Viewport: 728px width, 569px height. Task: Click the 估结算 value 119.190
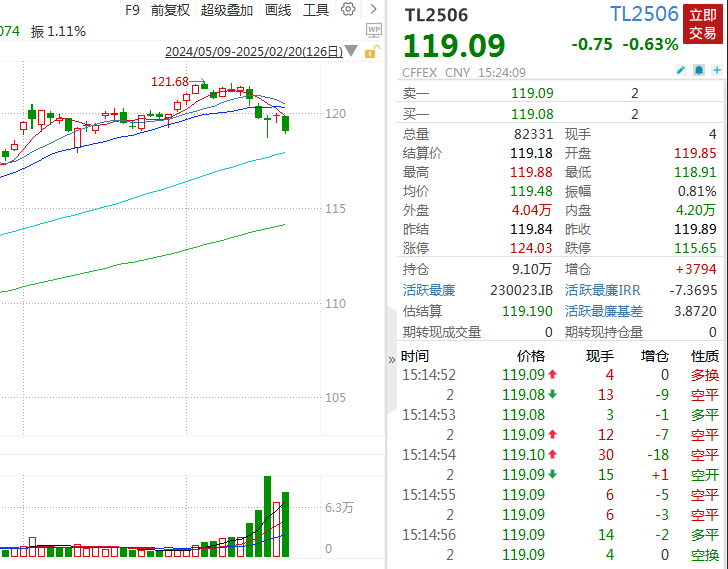click(527, 311)
